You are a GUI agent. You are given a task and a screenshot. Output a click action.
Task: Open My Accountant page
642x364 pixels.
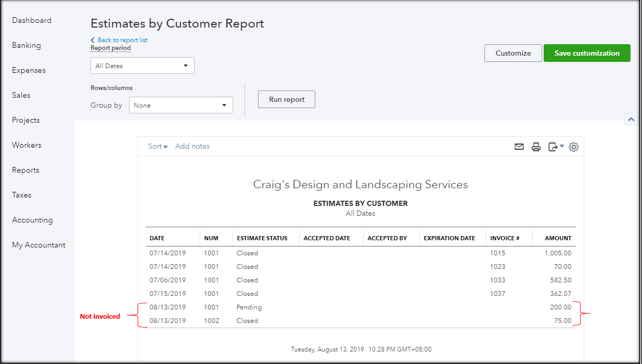click(x=39, y=245)
